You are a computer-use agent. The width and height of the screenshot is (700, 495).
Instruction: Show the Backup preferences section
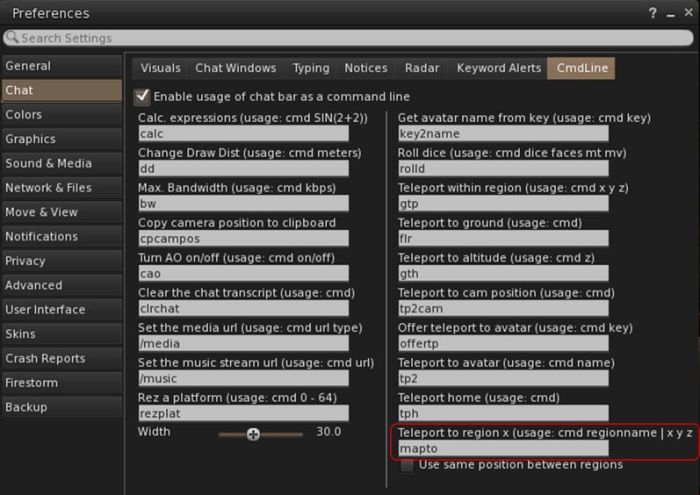coord(60,407)
